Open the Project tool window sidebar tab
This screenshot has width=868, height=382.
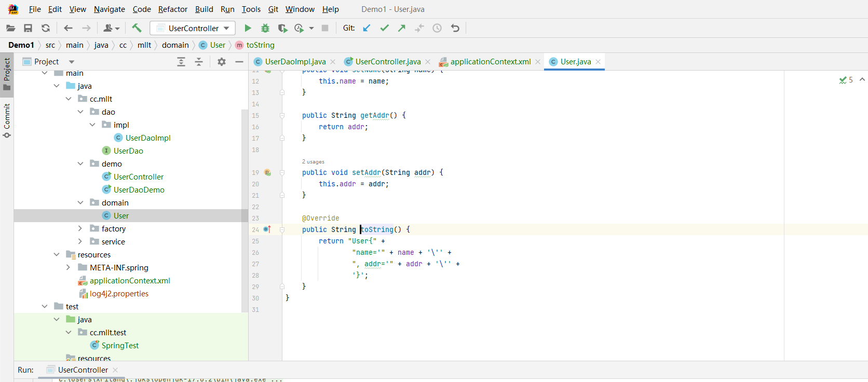[7, 74]
